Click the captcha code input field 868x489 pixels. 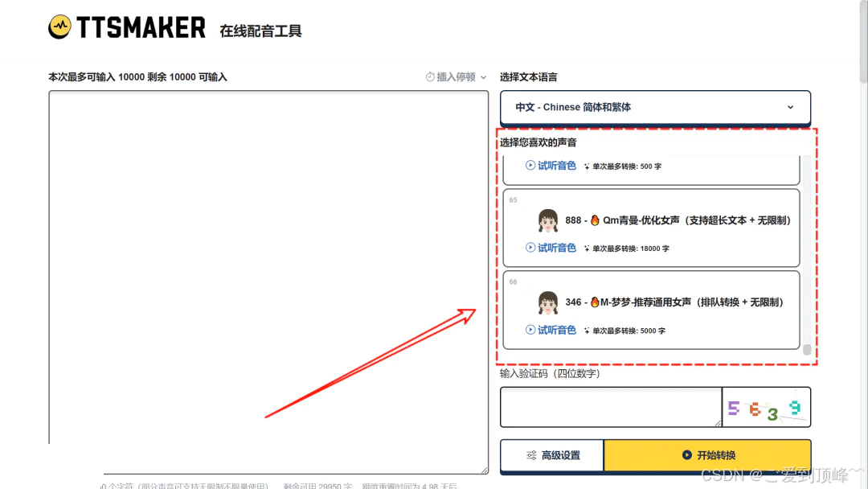coord(611,407)
